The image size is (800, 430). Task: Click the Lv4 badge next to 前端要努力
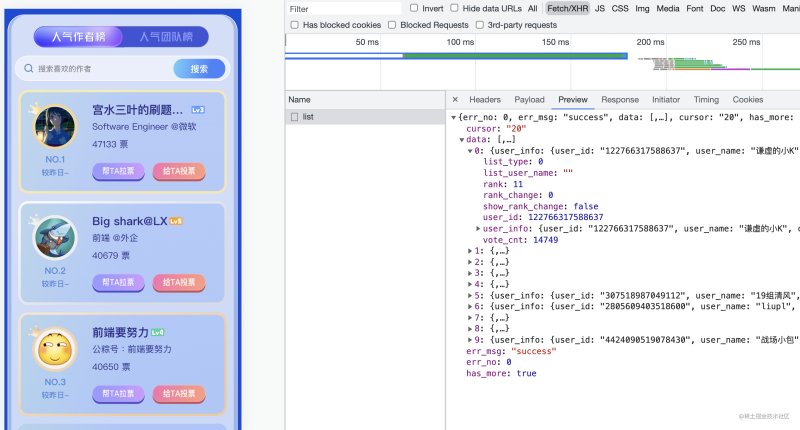pyautogui.click(x=158, y=332)
